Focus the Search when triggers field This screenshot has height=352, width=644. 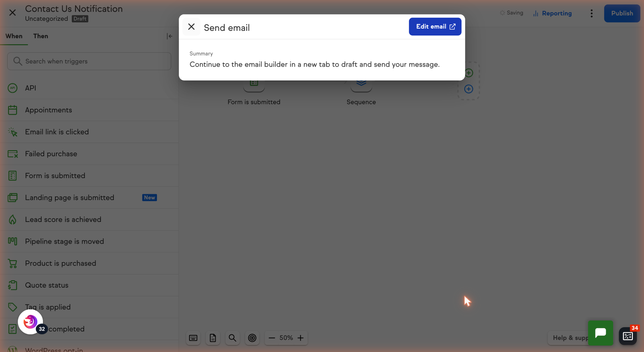[89, 61]
